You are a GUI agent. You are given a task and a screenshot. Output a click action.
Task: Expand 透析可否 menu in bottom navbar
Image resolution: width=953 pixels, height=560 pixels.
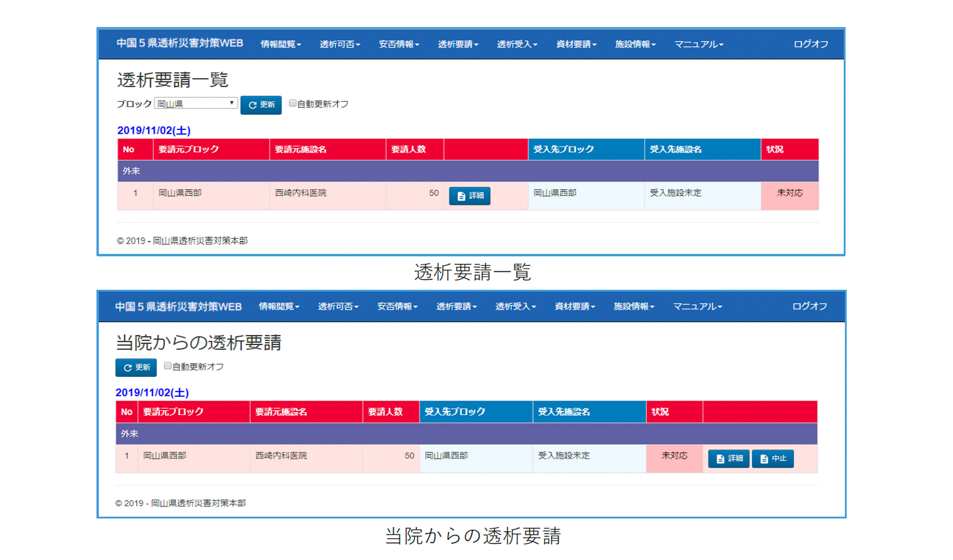tap(338, 306)
